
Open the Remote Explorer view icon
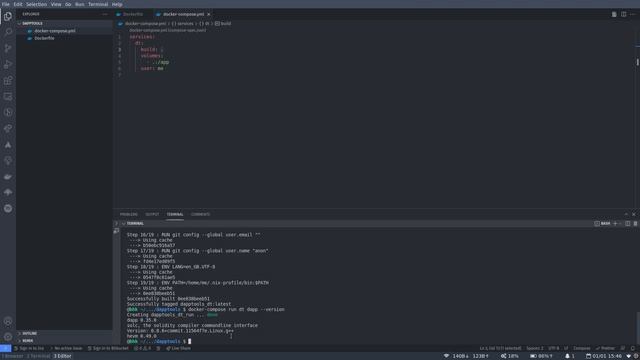click(8, 96)
